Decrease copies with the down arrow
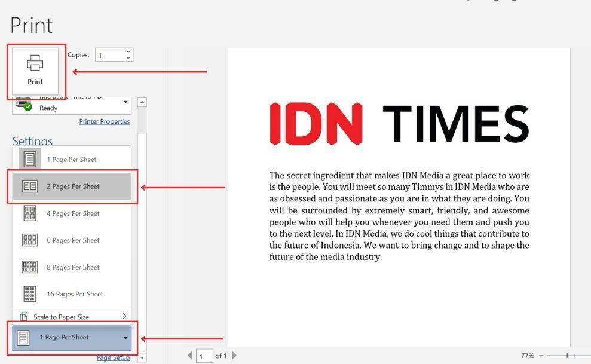 [x=128, y=58]
